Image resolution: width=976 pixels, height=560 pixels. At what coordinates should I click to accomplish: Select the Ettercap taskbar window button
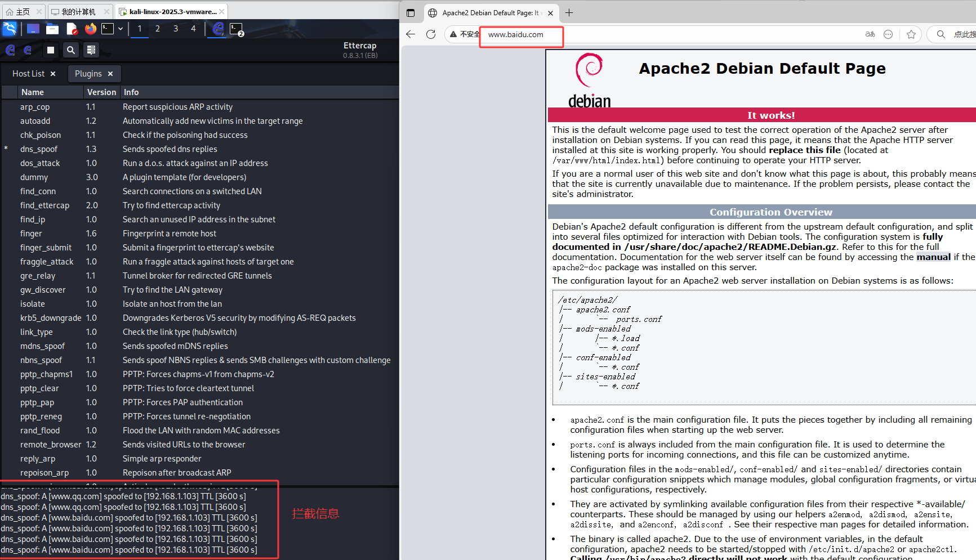coord(219,29)
